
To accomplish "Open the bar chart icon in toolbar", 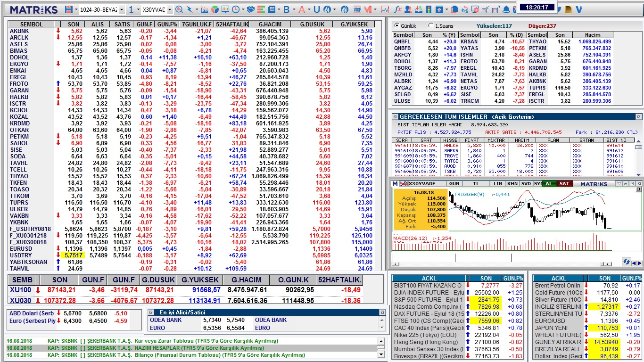I will [x=205, y=9].
